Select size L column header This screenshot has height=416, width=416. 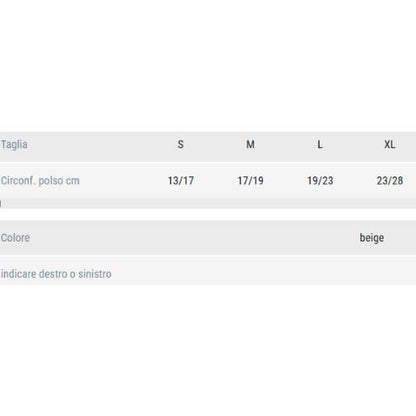click(320, 144)
